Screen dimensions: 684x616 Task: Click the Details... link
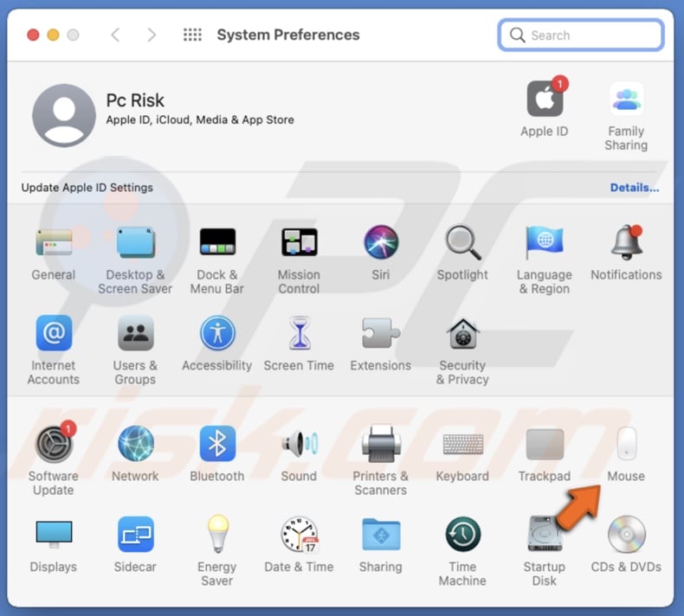click(x=634, y=188)
